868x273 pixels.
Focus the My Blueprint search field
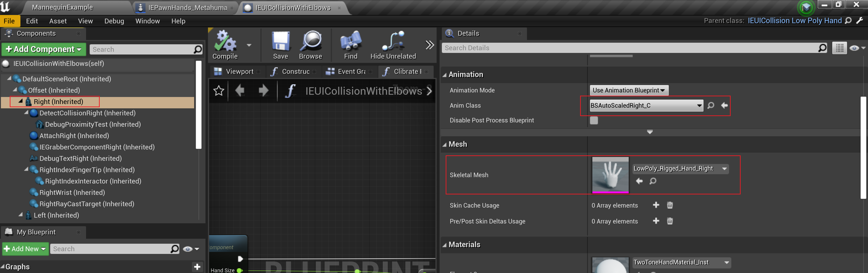coord(115,249)
